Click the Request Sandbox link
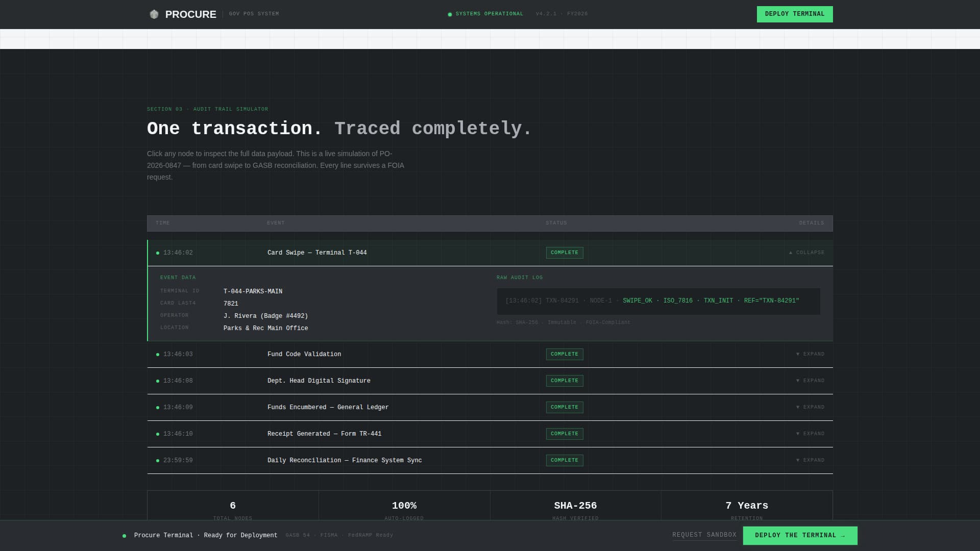The width and height of the screenshot is (980, 551). (x=704, y=535)
